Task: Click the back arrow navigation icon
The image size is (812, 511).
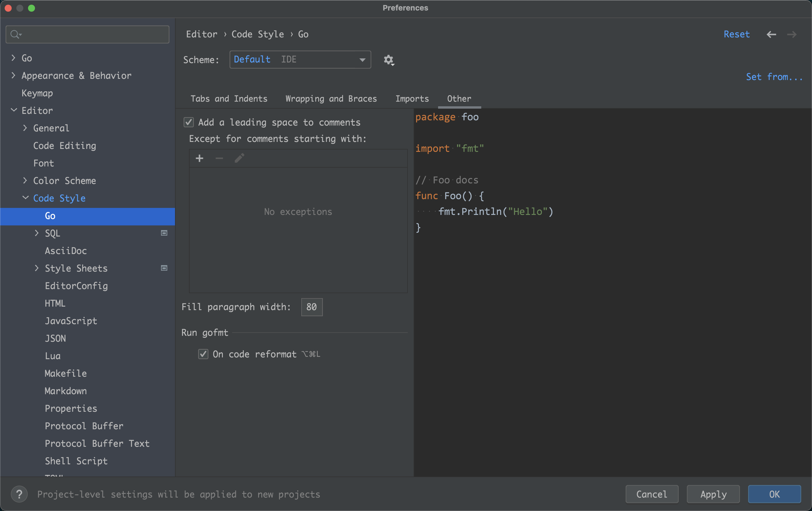Action: pos(771,34)
